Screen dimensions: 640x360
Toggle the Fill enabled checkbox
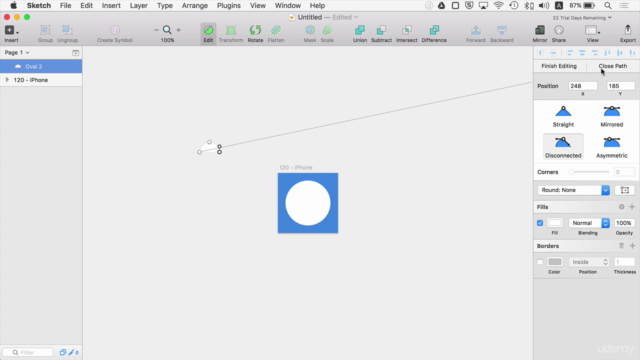(540, 223)
